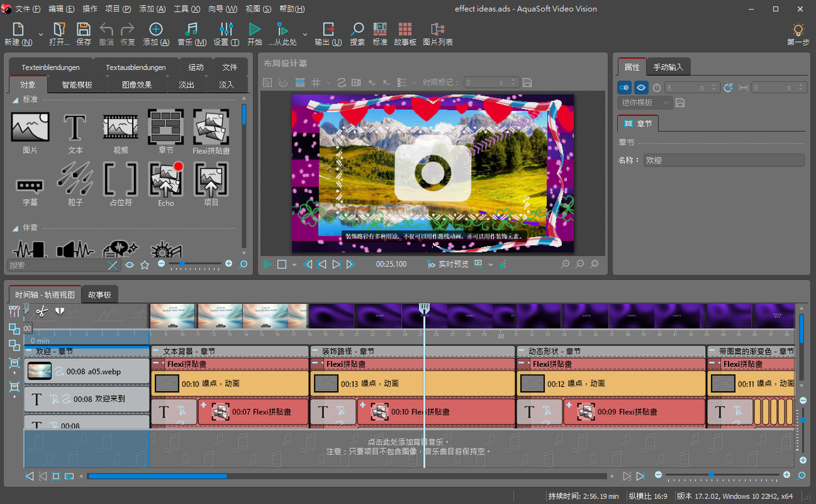Click the 手动输入 tab button
The image size is (816, 504).
667,67
